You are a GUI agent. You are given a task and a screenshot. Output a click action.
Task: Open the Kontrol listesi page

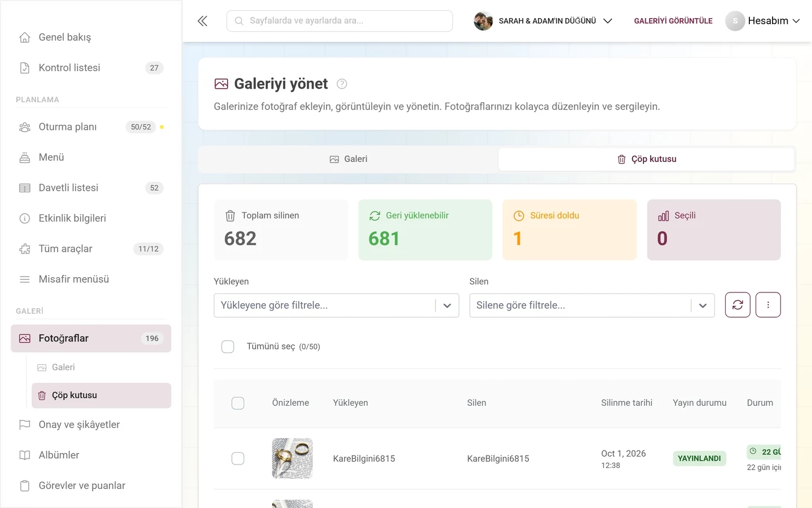[x=90, y=68]
